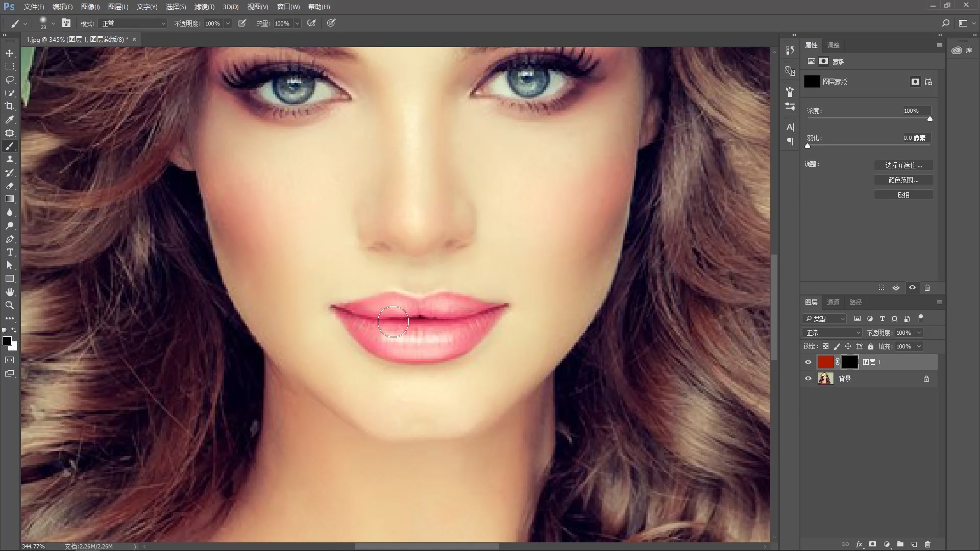This screenshot has height=551, width=980.
Task: Select the Dodge tool
Action: (x=10, y=226)
